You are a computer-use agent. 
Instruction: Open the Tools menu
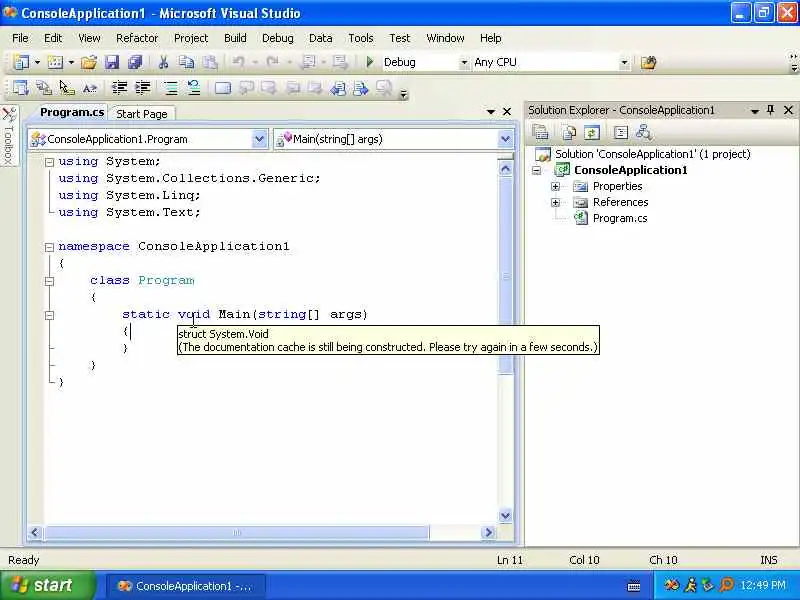[x=361, y=38]
